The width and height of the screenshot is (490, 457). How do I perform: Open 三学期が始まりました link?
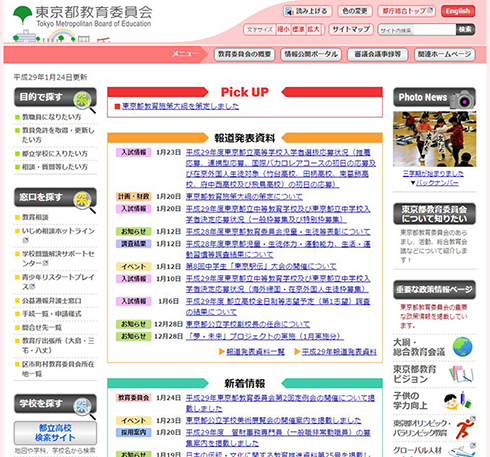coord(433,174)
